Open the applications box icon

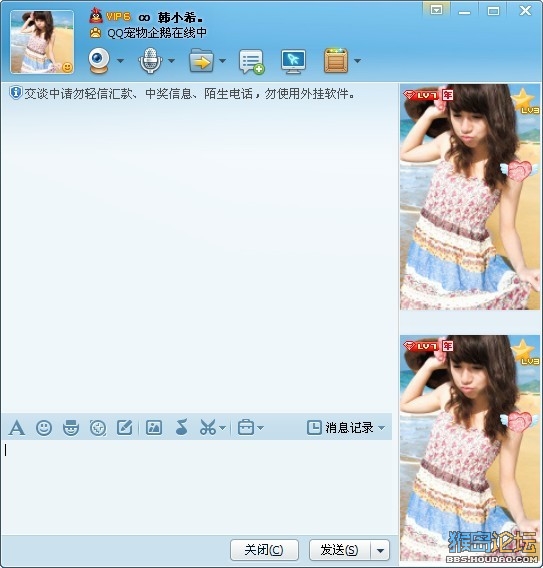(x=335, y=60)
